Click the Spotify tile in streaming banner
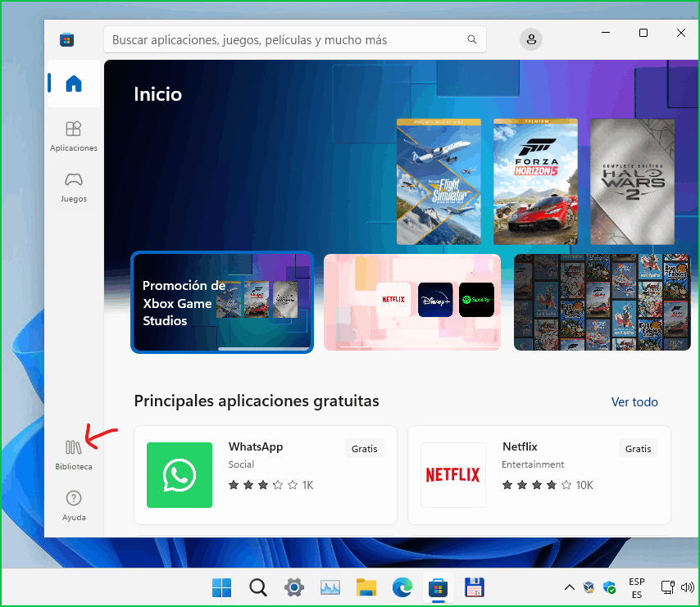Image resolution: width=700 pixels, height=607 pixels. point(476,300)
